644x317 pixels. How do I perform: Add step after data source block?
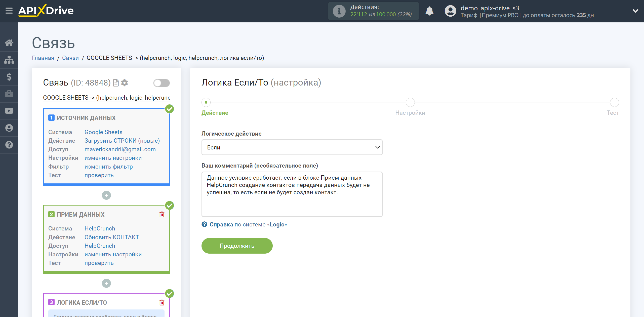[x=106, y=195]
